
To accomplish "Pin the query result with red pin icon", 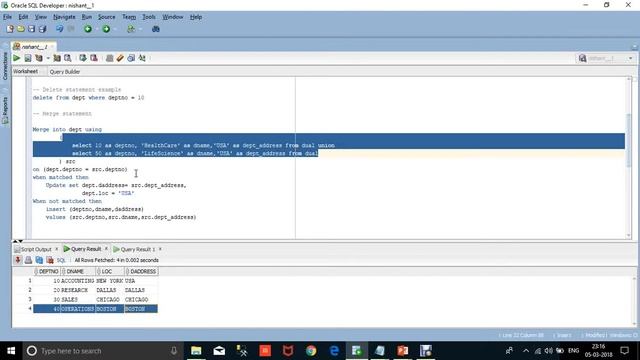I will [x=18, y=260].
